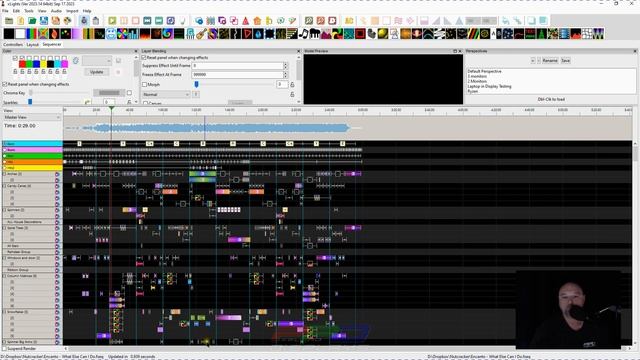Toggle checkbox above the magenta color swatch
This screenshot has width=640, height=360.
click(x=64, y=58)
